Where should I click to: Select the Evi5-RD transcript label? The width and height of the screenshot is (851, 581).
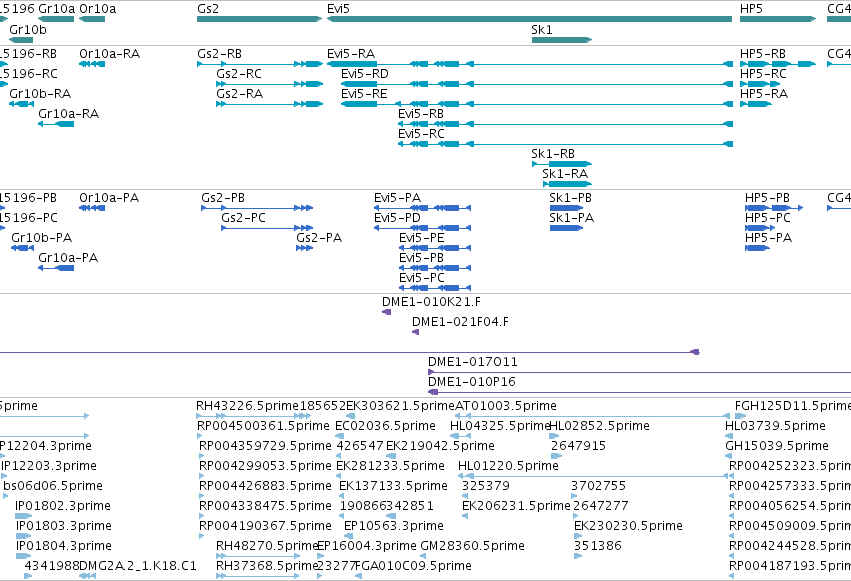pyautogui.click(x=365, y=74)
